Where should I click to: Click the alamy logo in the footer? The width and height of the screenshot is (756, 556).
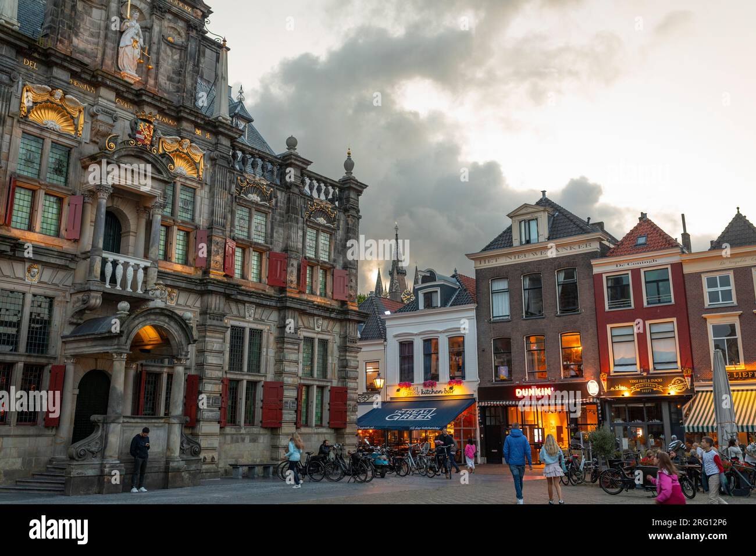pos(59,529)
